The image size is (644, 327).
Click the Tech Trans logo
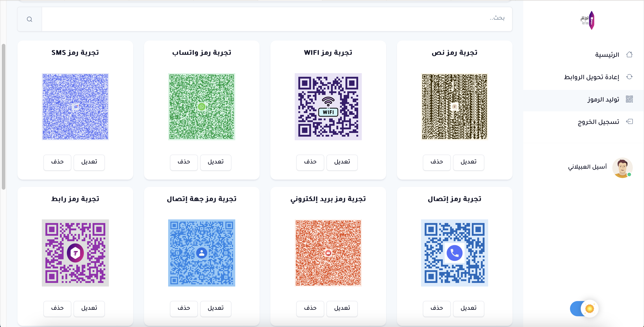[x=587, y=20]
